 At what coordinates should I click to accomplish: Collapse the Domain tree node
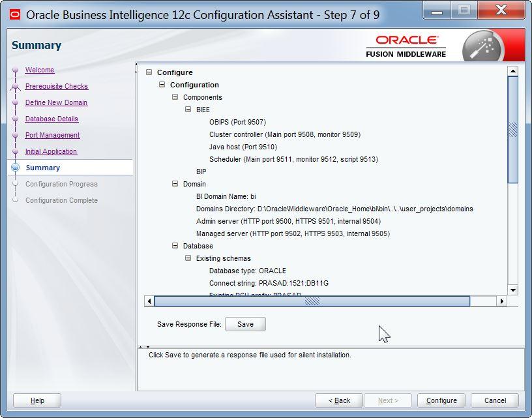point(175,183)
